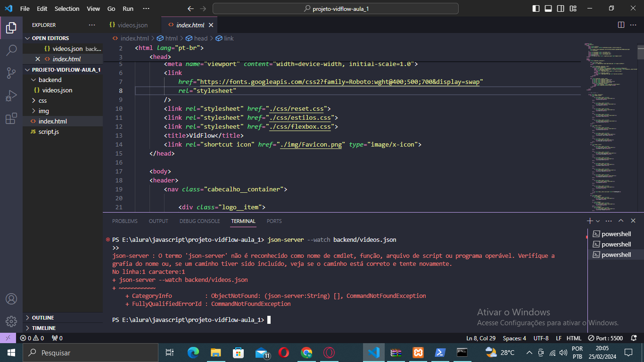Toggle panel layout icon in title bar
The height and width of the screenshot is (362, 644).
[x=548, y=8]
